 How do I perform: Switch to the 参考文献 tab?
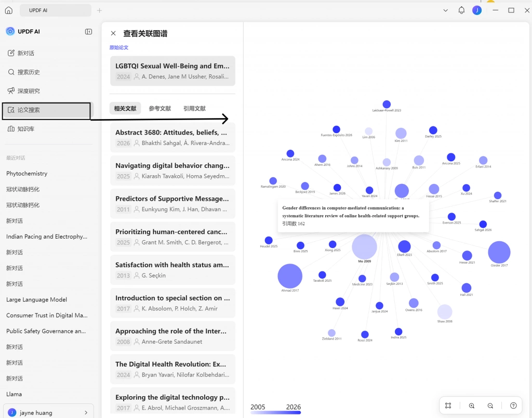coord(160,108)
